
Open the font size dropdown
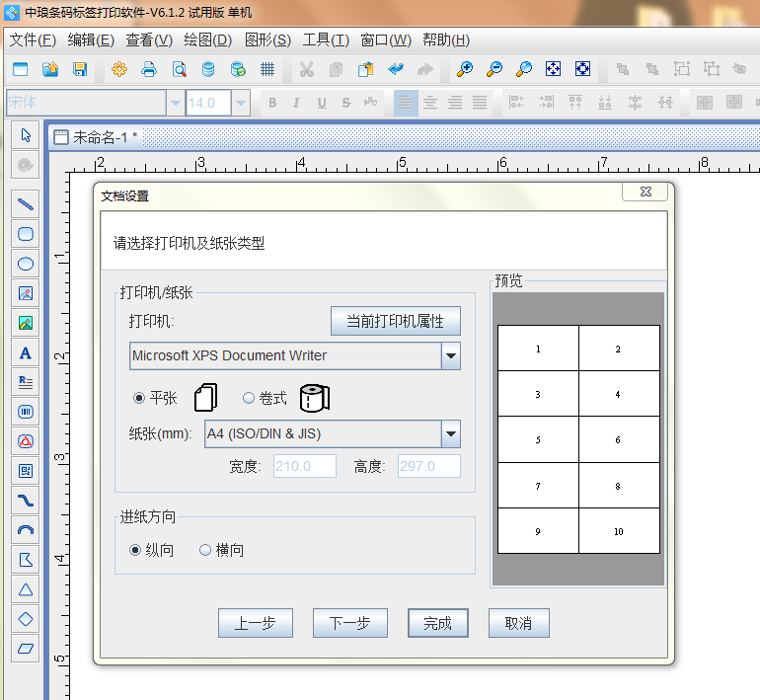point(243,103)
